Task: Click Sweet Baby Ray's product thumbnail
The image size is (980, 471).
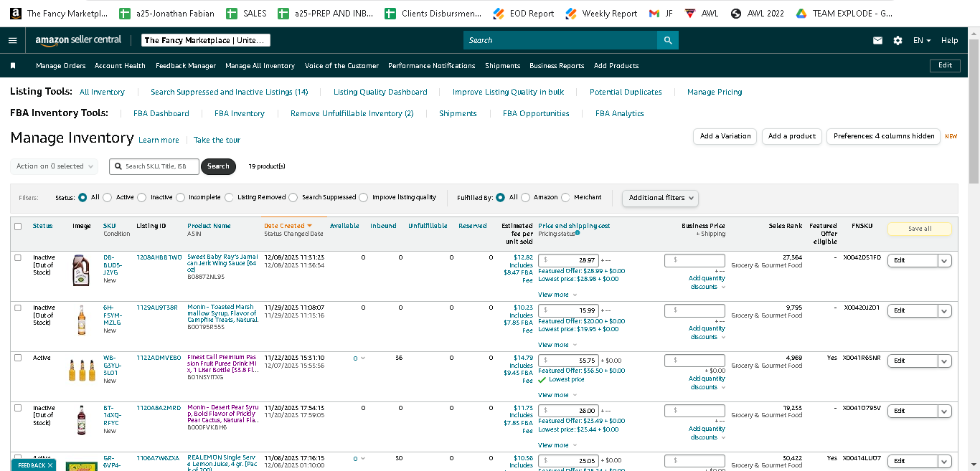Action: click(82, 270)
